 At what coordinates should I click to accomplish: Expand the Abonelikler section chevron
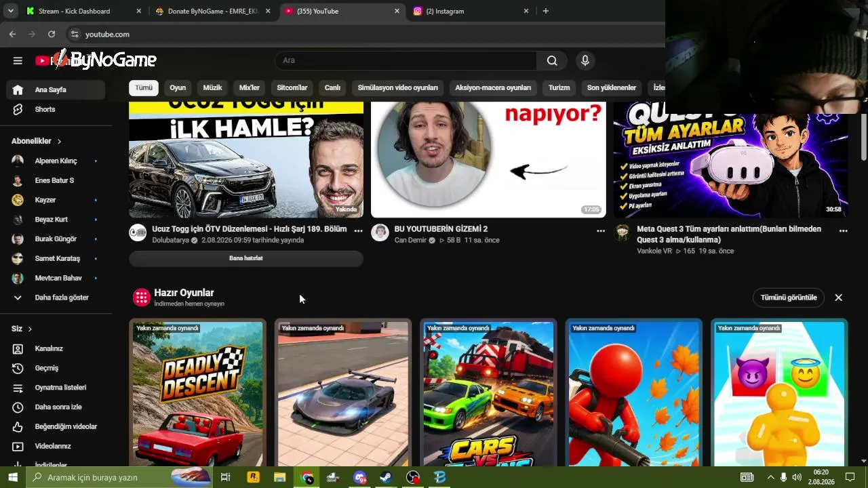[59, 141]
